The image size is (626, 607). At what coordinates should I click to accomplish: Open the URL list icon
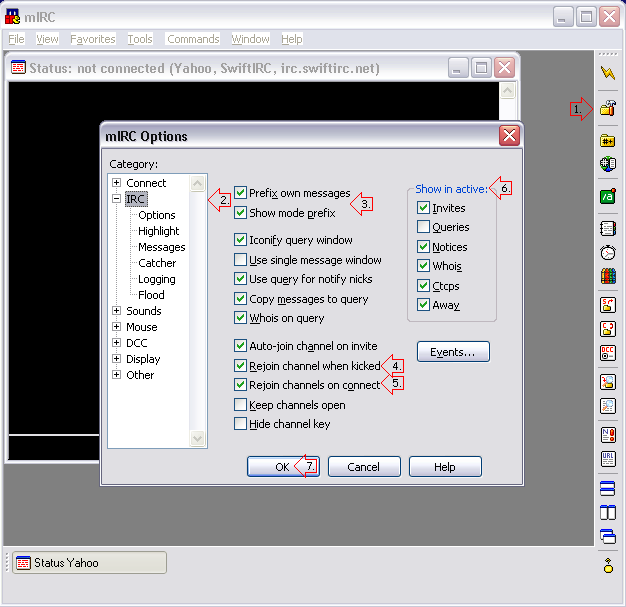point(608,459)
